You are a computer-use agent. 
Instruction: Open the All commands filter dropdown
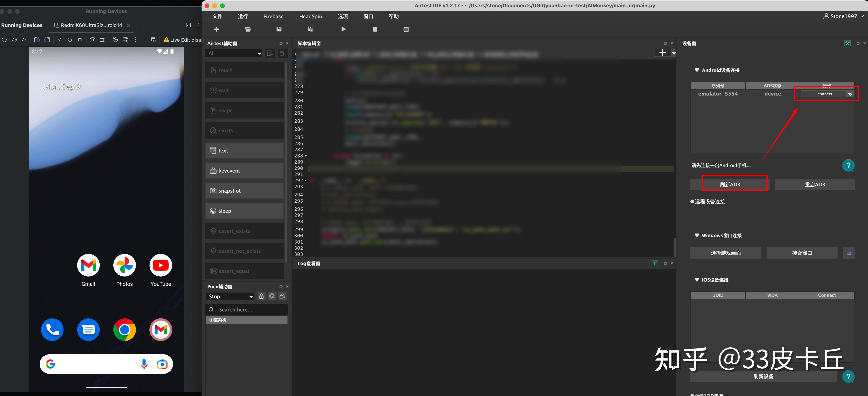coord(234,53)
